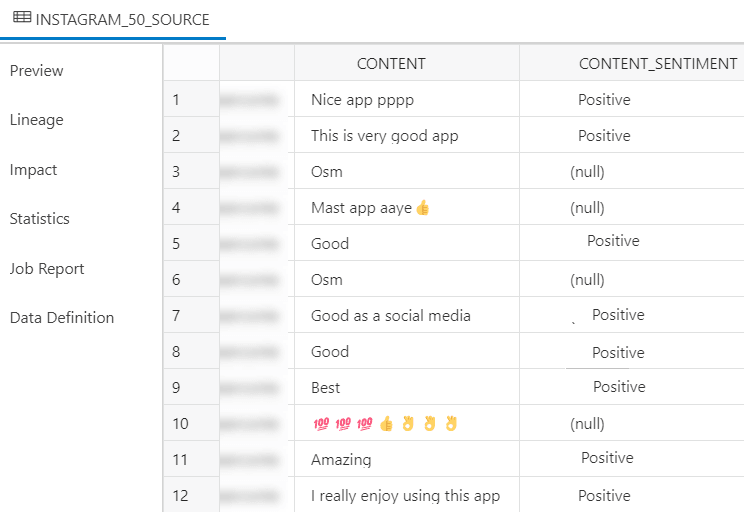Select row number 1
Viewport: 744px width, 512px height.
click(177, 100)
